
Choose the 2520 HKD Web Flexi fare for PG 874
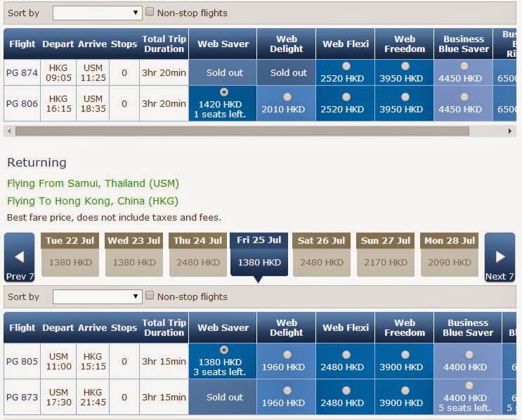tap(346, 66)
